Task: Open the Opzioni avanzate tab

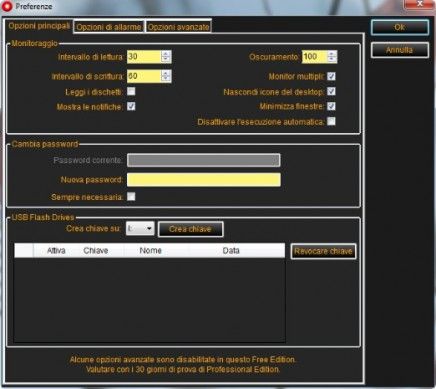Action: (178, 27)
